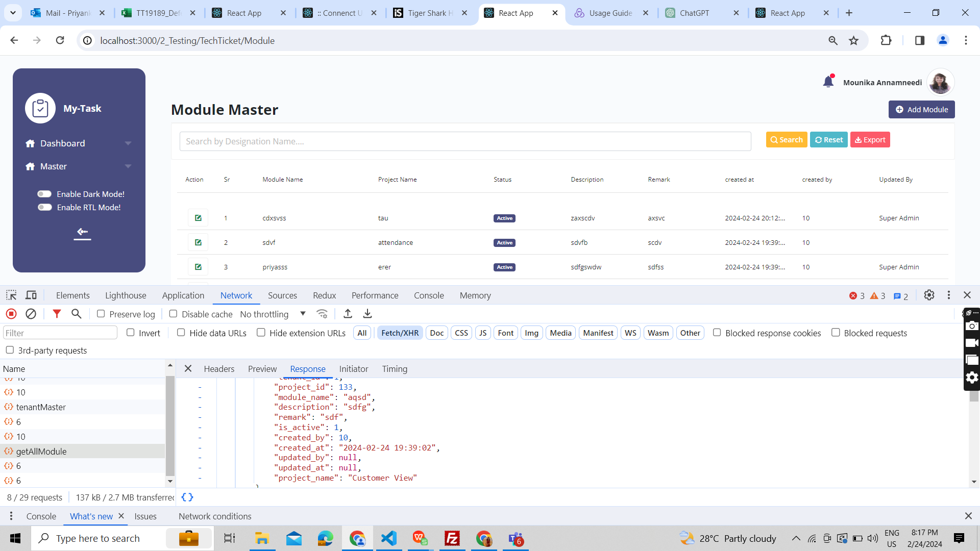Switch to the Console panel

coord(429,295)
